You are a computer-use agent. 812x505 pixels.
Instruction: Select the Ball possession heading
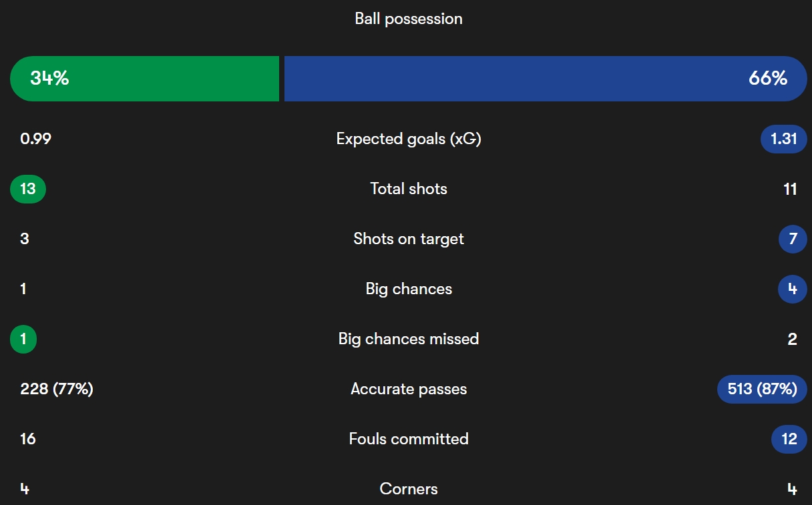409,19
